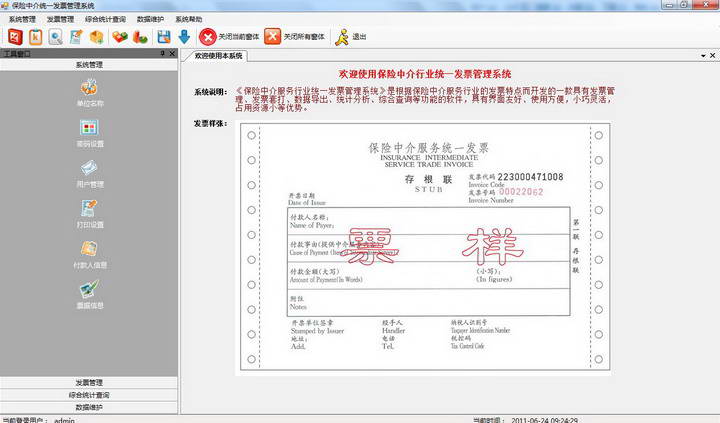720x423 pixels.
Task: Collapse the 系统管理 sidebar section header
Action: pos(89,65)
